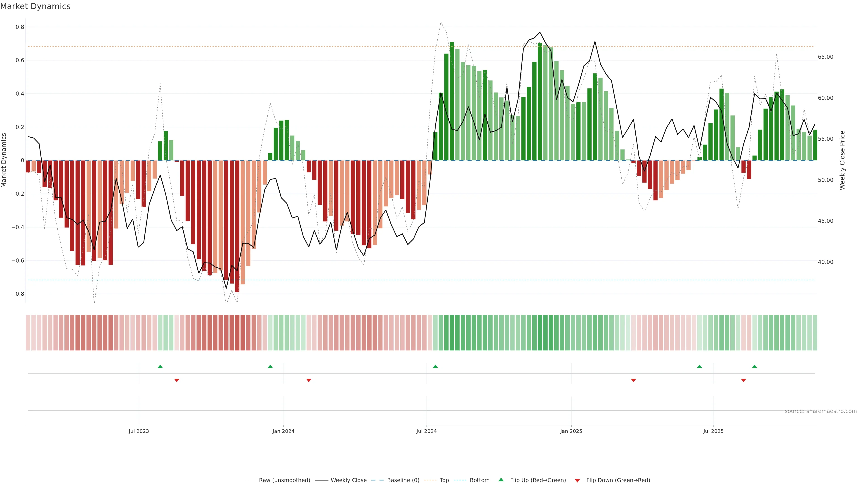Toggle the Baseline (0) legend entry

point(403,480)
